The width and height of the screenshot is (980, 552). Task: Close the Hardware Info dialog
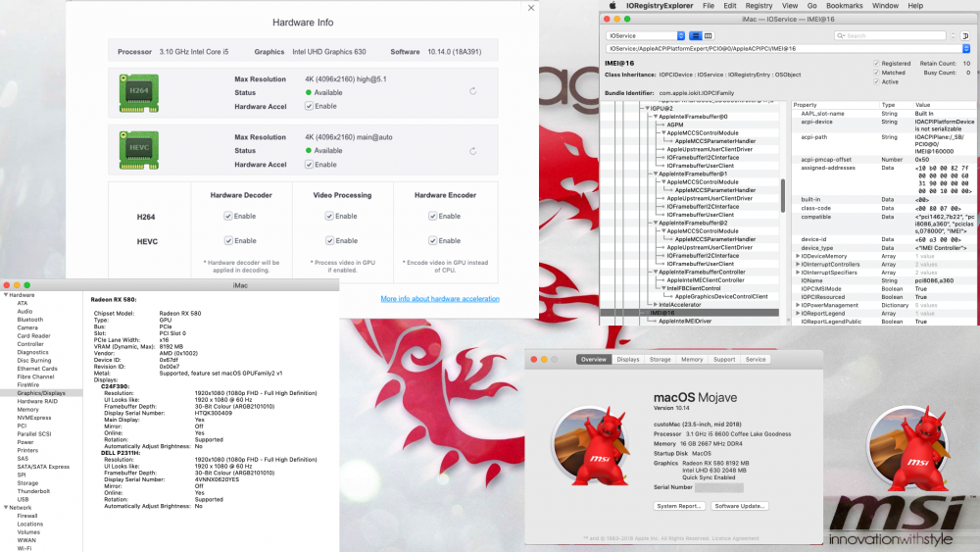coord(530,8)
